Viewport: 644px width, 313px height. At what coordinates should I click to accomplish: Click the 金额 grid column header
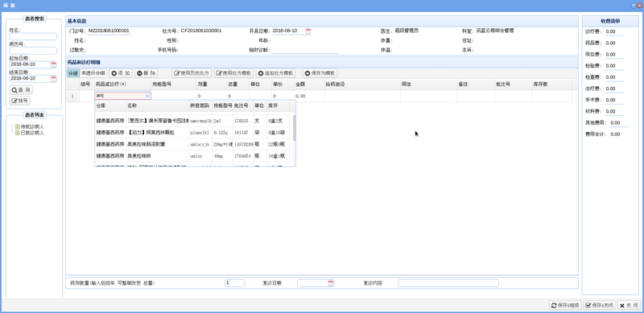pyautogui.click(x=309, y=84)
